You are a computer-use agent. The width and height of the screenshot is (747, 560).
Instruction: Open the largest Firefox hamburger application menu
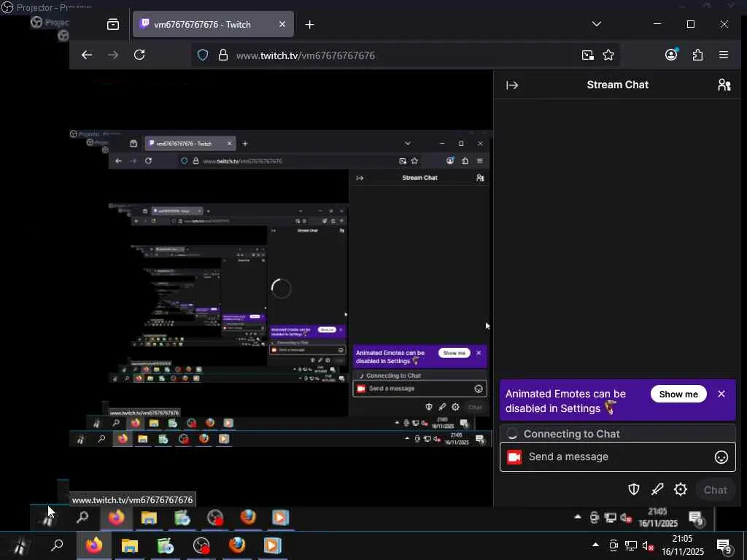click(724, 55)
